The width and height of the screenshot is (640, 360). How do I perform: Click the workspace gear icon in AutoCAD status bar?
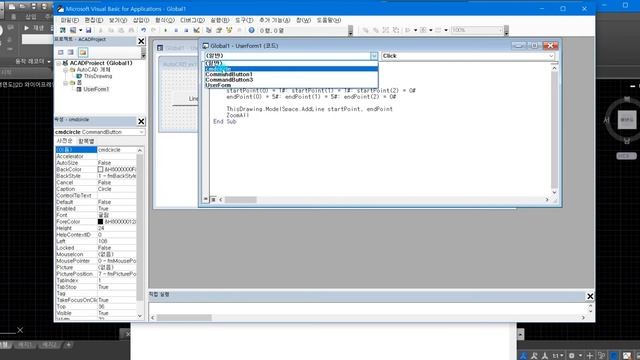tap(572, 356)
